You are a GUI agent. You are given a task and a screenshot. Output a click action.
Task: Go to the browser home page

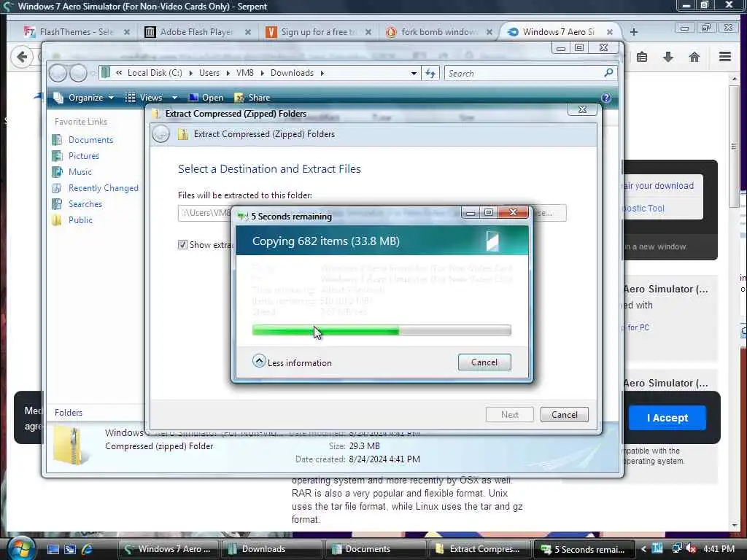tap(694, 57)
